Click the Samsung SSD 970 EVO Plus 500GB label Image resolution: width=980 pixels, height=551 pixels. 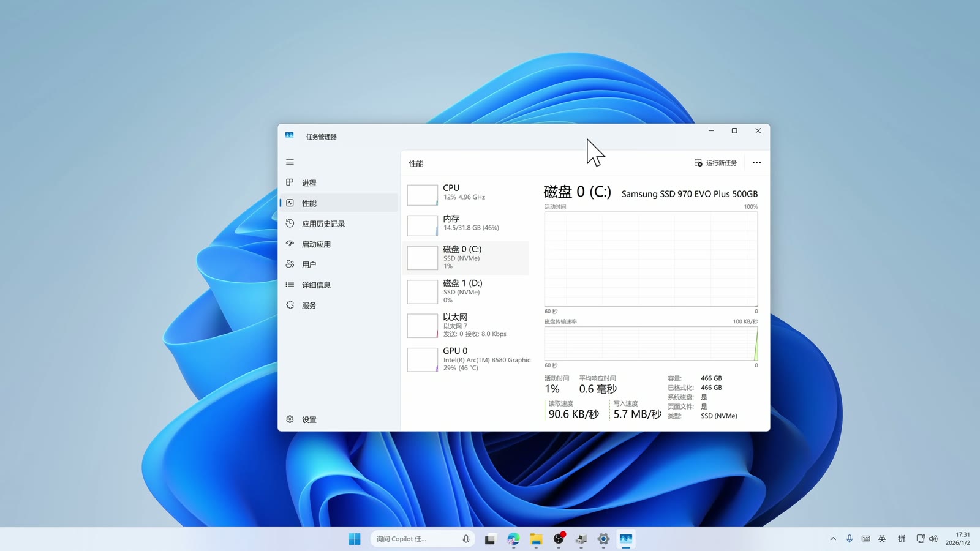point(689,194)
